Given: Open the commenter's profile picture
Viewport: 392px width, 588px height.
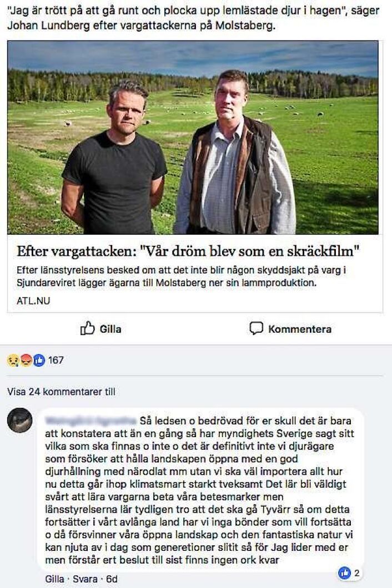Looking at the screenshot, I should (x=19, y=420).
